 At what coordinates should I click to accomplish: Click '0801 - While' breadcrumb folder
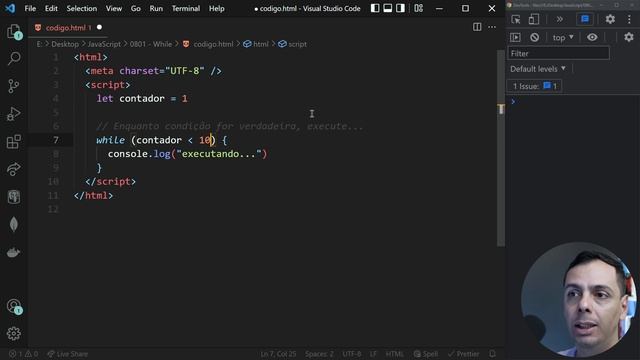tap(151, 44)
